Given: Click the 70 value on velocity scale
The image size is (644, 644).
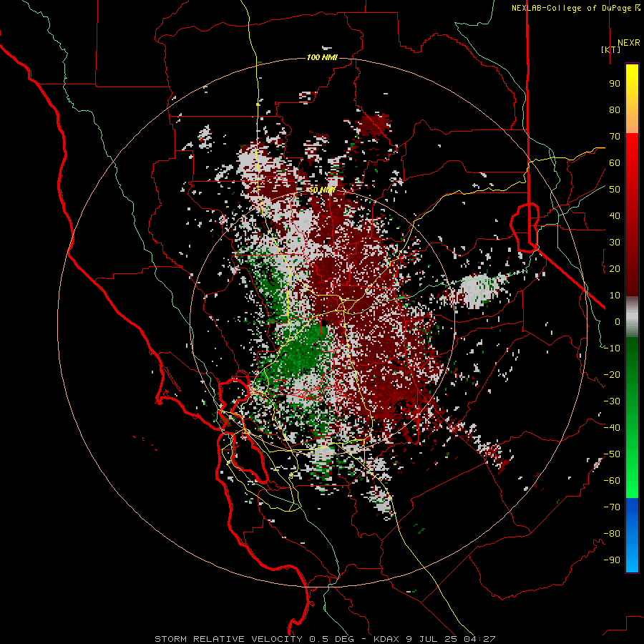Looking at the screenshot, I should 615,137.
